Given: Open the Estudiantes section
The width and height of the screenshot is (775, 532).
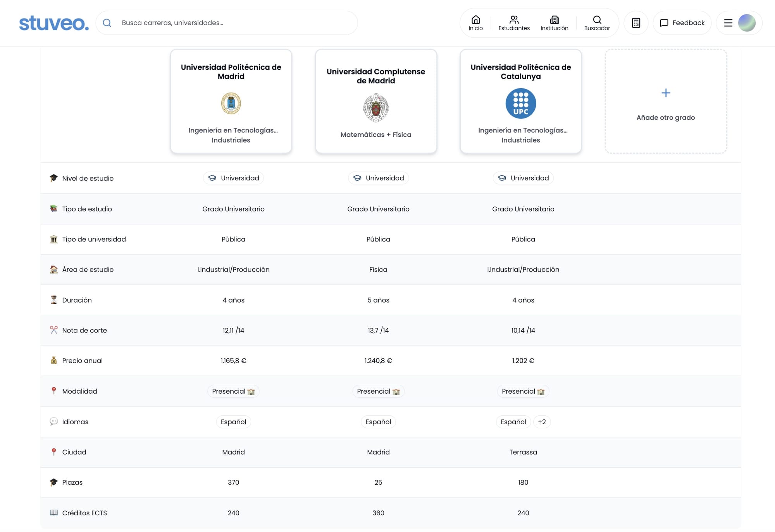Looking at the screenshot, I should [x=514, y=23].
